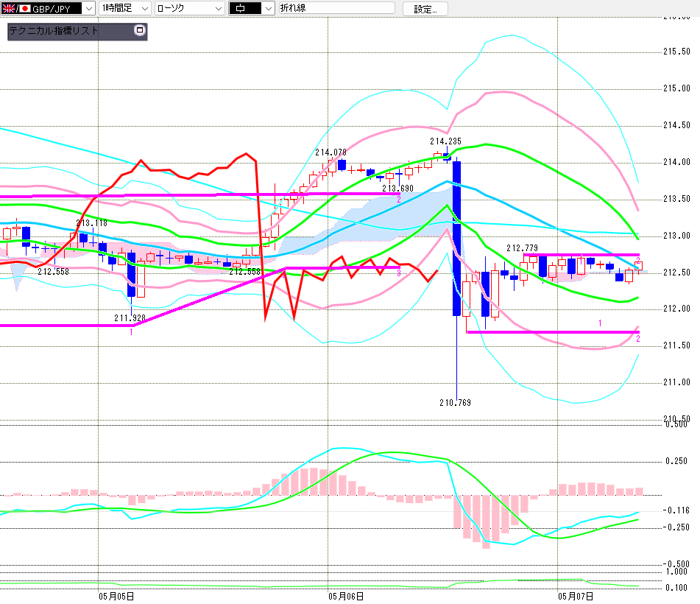The height and width of the screenshot is (604, 700).
Task: Click the 05月07日 date label
Action: click(576, 597)
